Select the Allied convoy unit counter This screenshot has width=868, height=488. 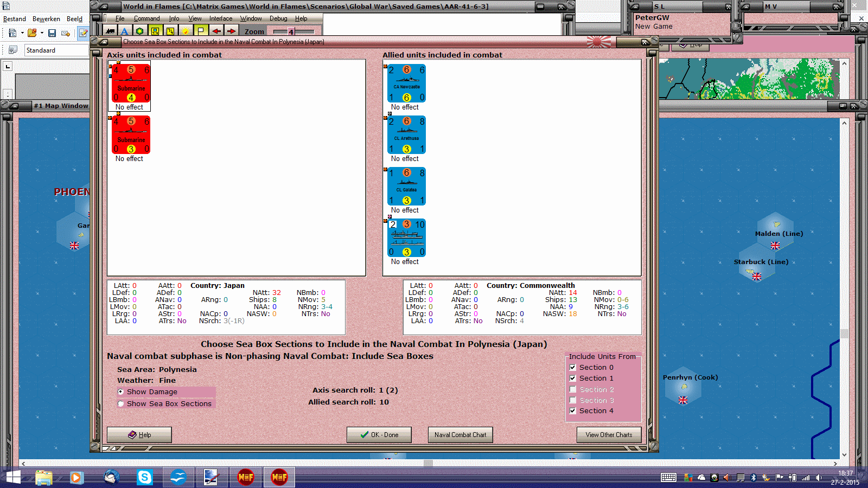click(x=406, y=237)
